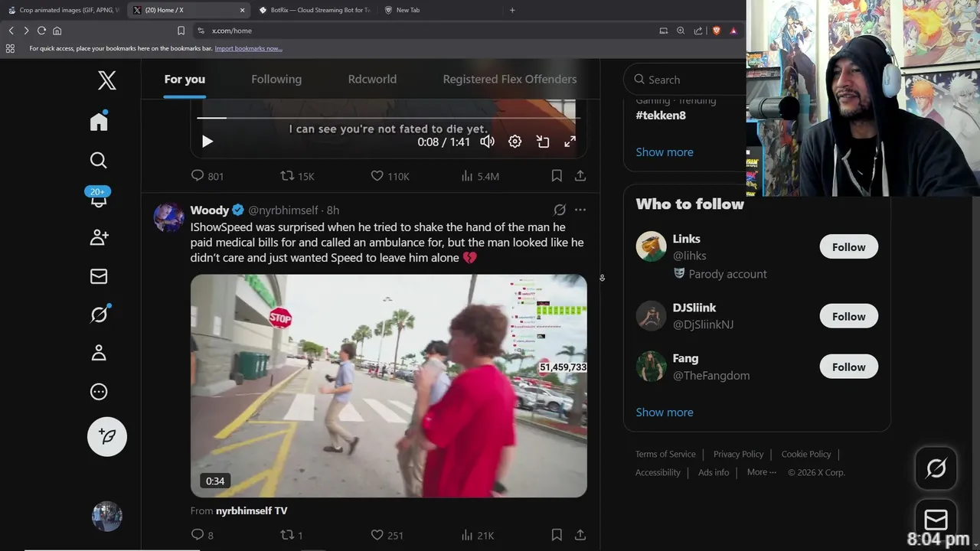Reply to post with 801 comments
The height and width of the screenshot is (551, 980).
click(207, 176)
